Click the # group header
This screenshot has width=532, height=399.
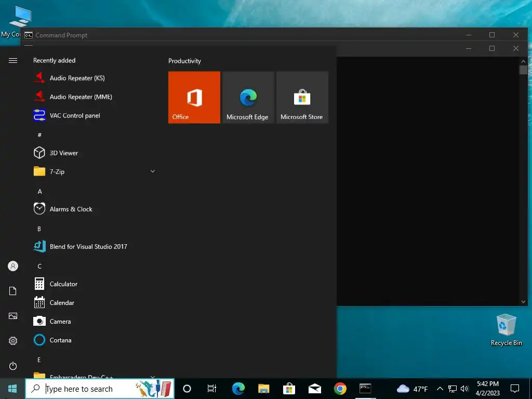pos(39,135)
